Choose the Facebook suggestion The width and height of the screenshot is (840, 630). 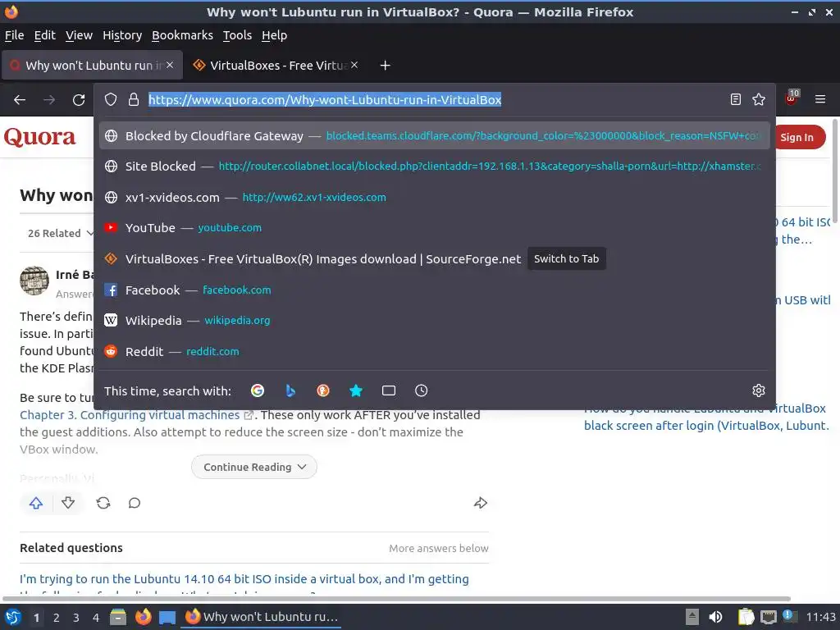coord(435,290)
